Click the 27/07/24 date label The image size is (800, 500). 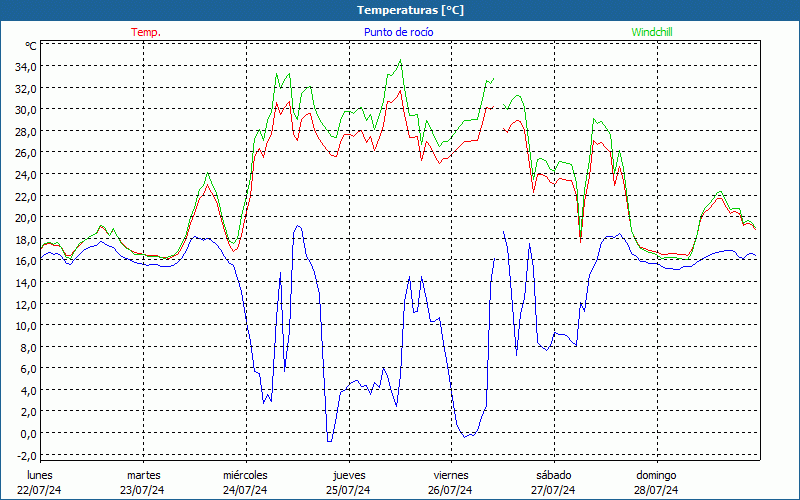pyautogui.click(x=553, y=490)
